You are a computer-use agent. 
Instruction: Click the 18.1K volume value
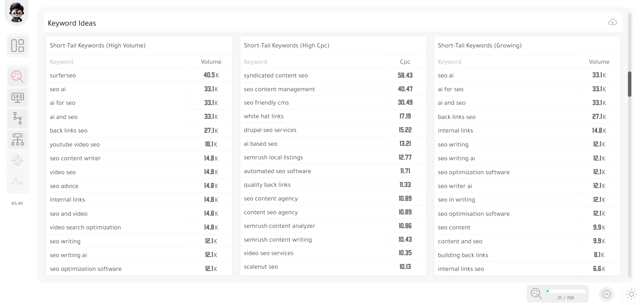(211, 144)
